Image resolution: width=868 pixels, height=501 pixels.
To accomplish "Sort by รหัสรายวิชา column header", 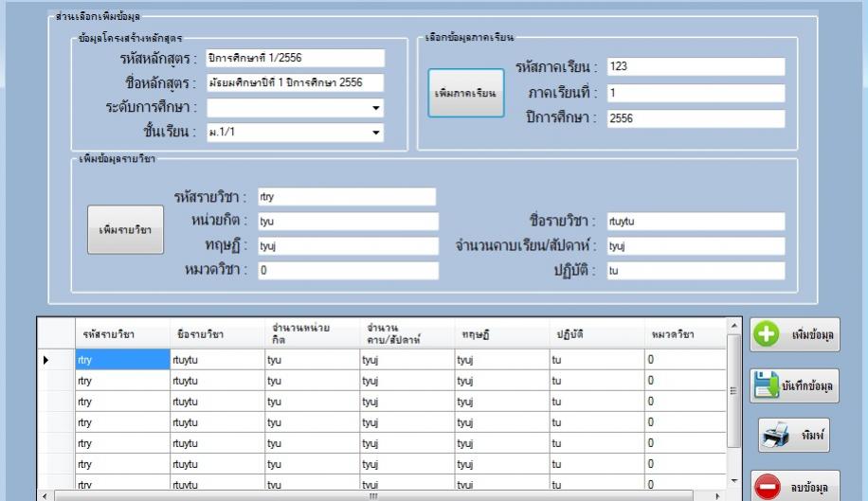I will point(109,333).
